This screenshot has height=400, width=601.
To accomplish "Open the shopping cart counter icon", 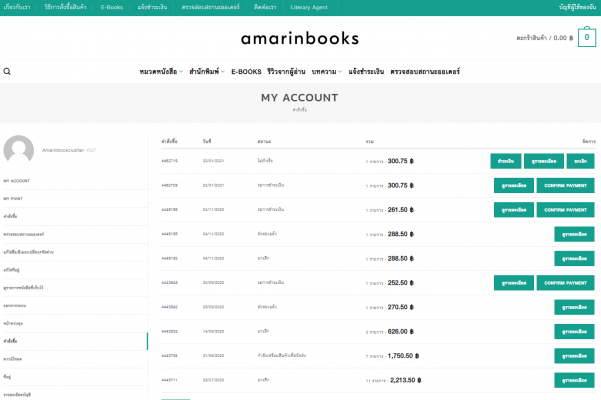I will [587, 38].
